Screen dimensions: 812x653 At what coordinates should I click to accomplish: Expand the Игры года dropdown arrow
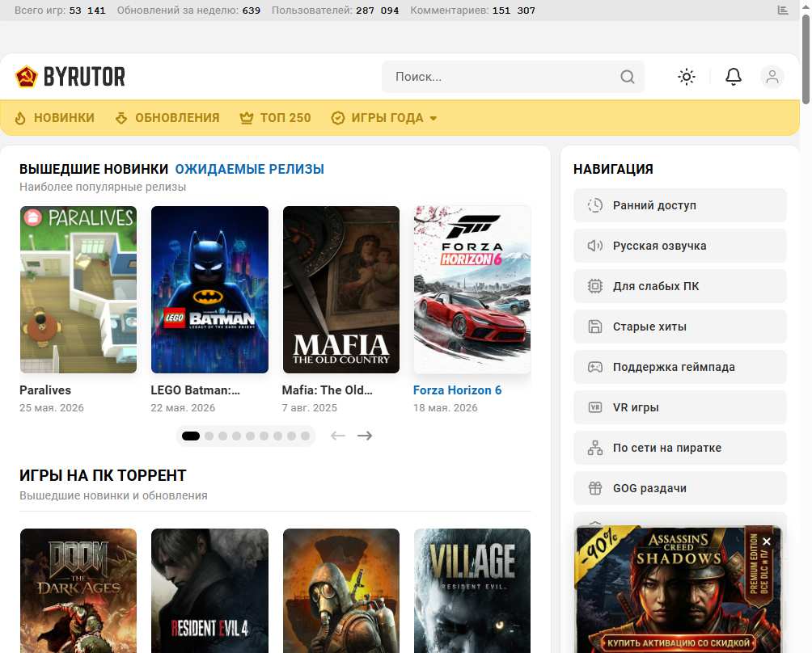coord(433,119)
